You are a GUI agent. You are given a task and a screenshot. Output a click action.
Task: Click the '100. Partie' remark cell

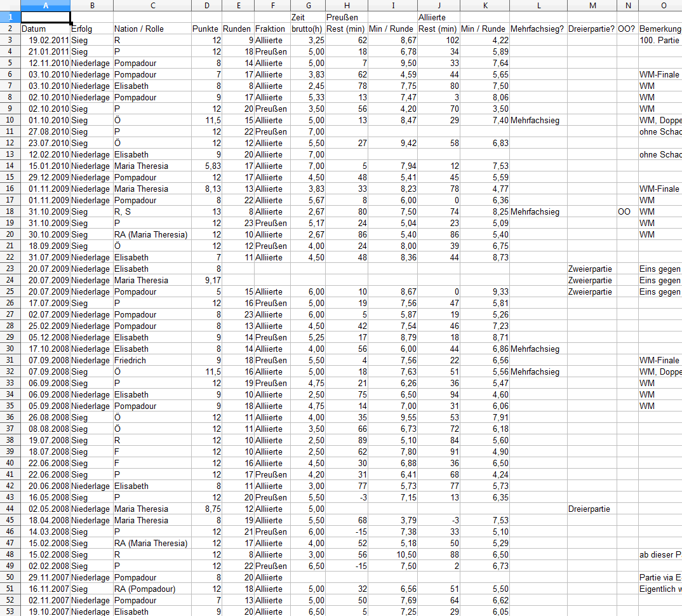point(660,40)
